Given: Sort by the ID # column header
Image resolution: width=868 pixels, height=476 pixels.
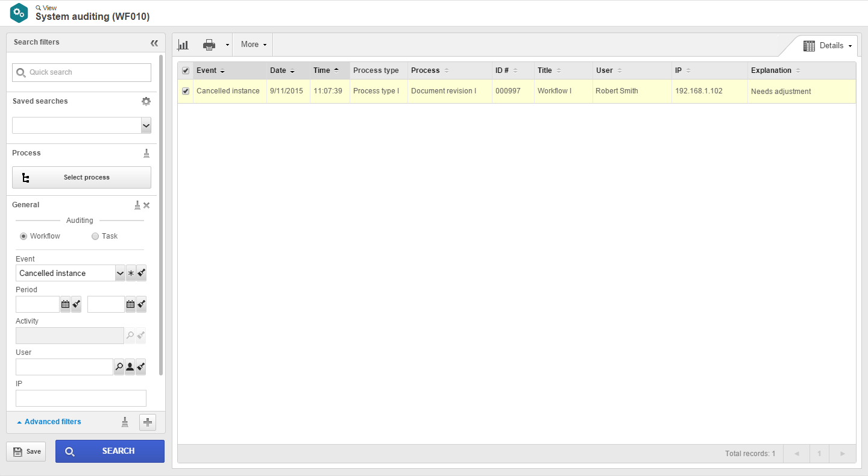Looking at the screenshot, I should point(513,70).
